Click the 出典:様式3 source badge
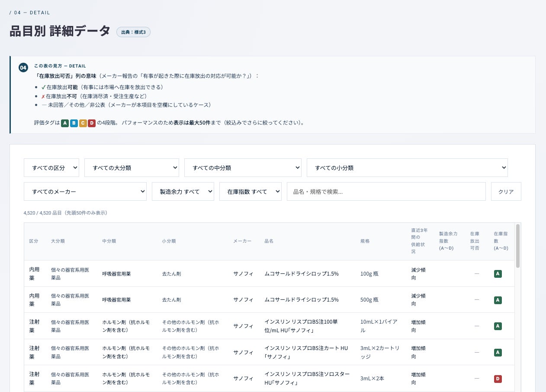This screenshot has width=546, height=392. click(133, 32)
